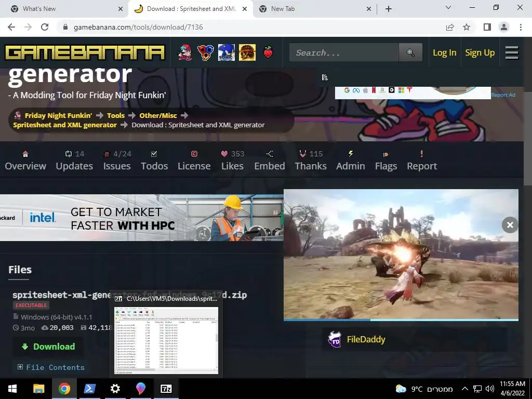Show hidden system tray icons
The height and width of the screenshot is (399, 532).
click(x=465, y=389)
